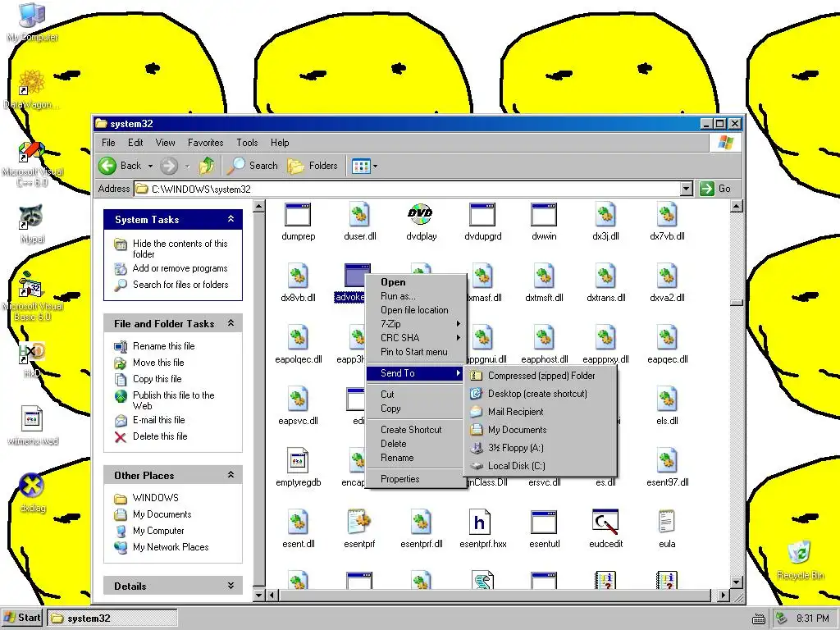Select the esentprf file icon
Screen dimensions: 840x630
click(359, 522)
